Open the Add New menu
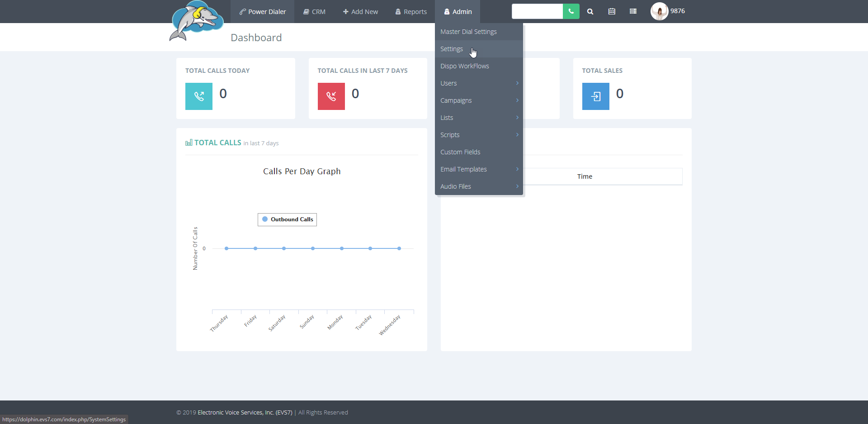 click(360, 11)
